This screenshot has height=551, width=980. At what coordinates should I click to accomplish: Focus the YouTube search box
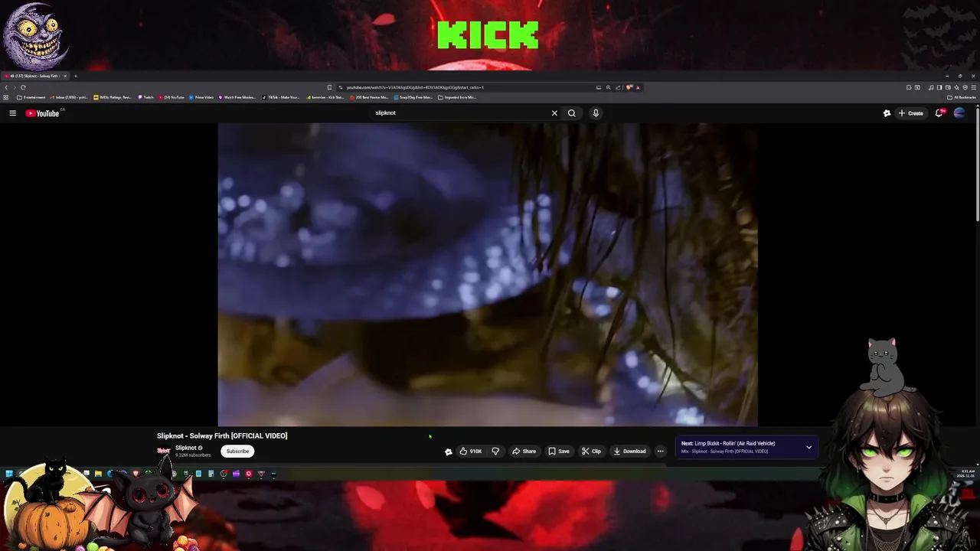459,113
